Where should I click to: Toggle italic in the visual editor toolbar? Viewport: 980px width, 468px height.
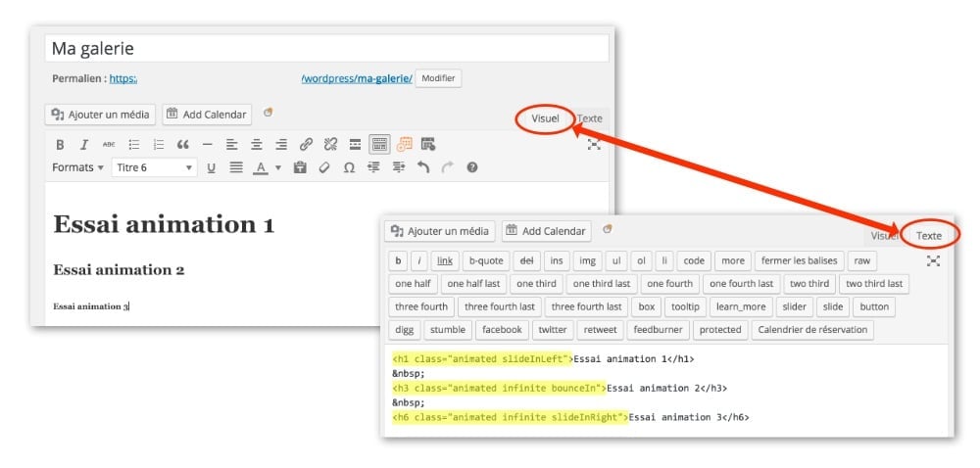(83, 145)
